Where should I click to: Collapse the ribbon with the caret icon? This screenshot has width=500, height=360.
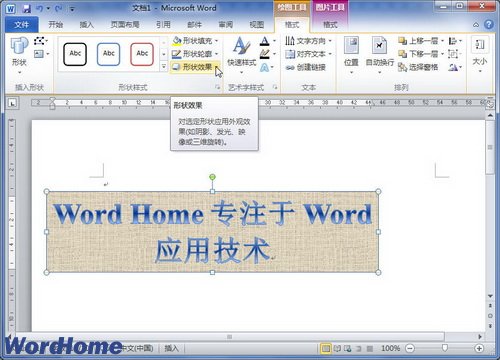tap(476, 25)
